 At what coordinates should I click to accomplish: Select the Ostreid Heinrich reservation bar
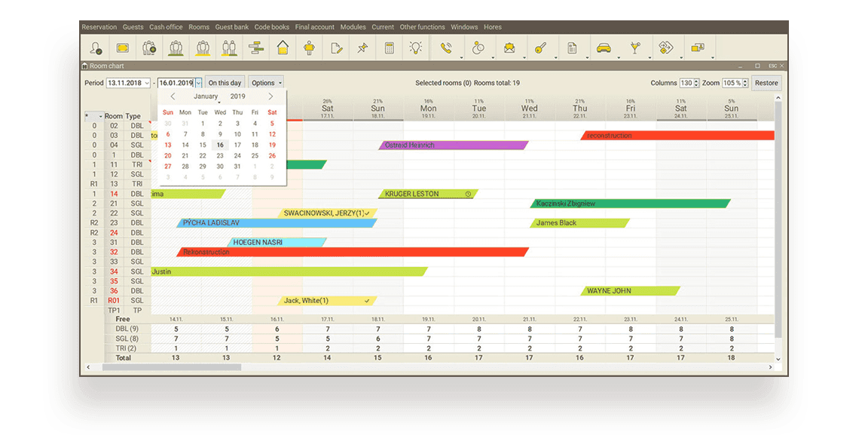(x=454, y=146)
